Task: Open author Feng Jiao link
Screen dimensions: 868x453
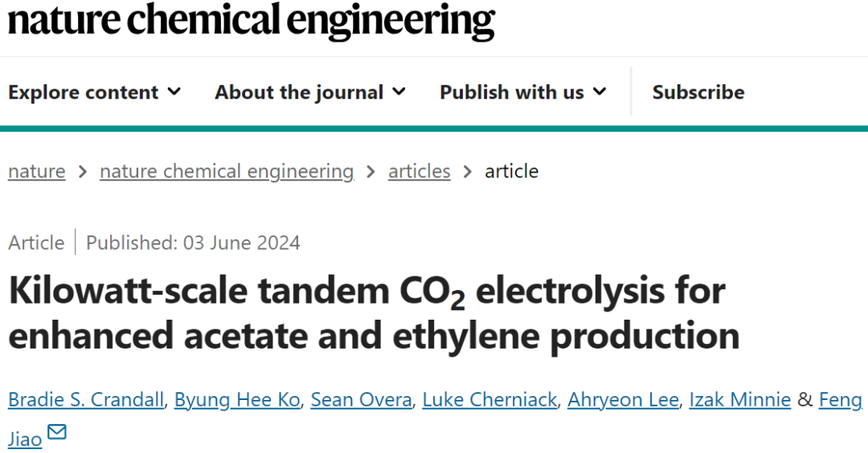Action: [x=841, y=399]
